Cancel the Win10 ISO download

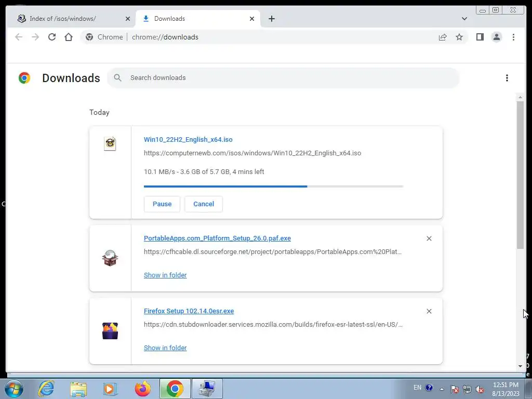[204, 204]
